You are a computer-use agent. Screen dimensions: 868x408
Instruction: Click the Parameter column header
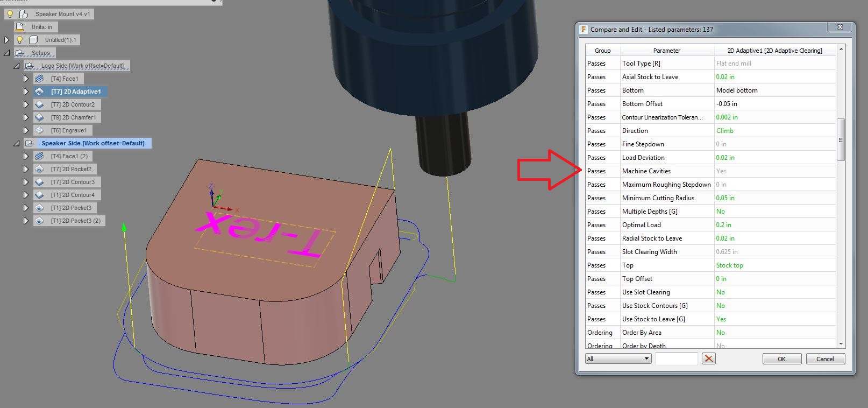pyautogui.click(x=667, y=51)
